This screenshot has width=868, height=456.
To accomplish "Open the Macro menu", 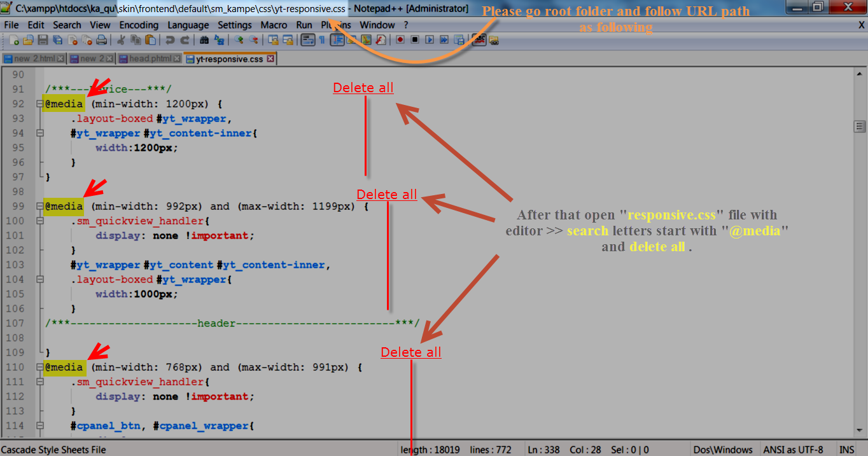I will click(274, 25).
